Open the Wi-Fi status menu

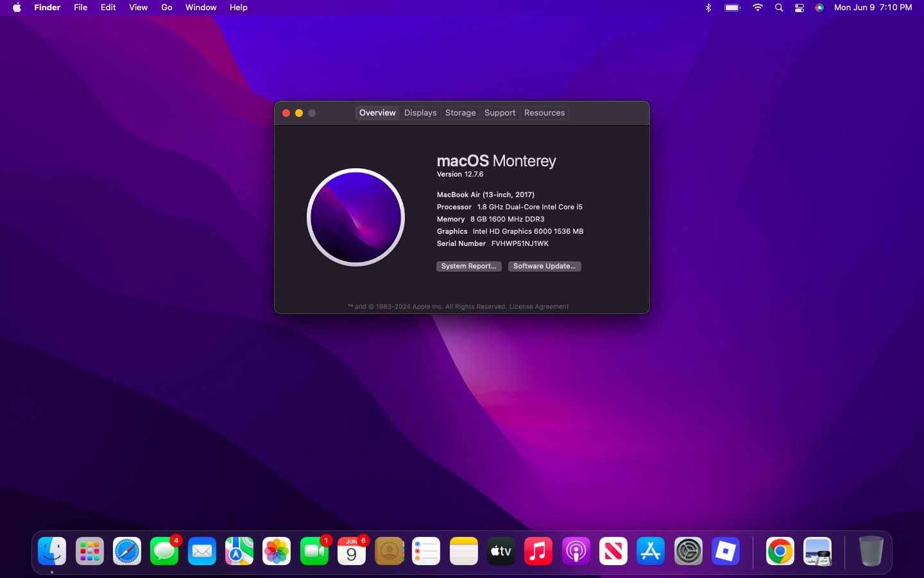[x=758, y=8]
